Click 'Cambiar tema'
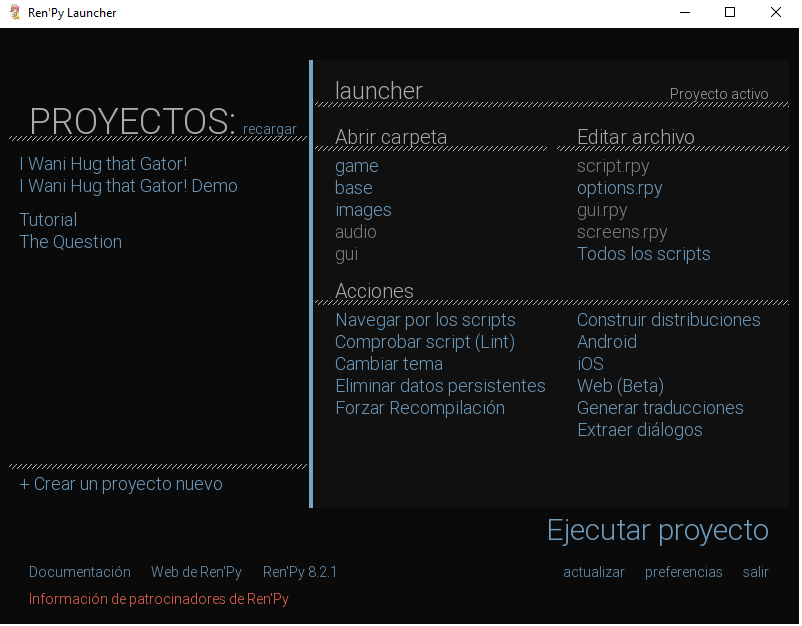The height and width of the screenshot is (626, 802). coord(389,364)
